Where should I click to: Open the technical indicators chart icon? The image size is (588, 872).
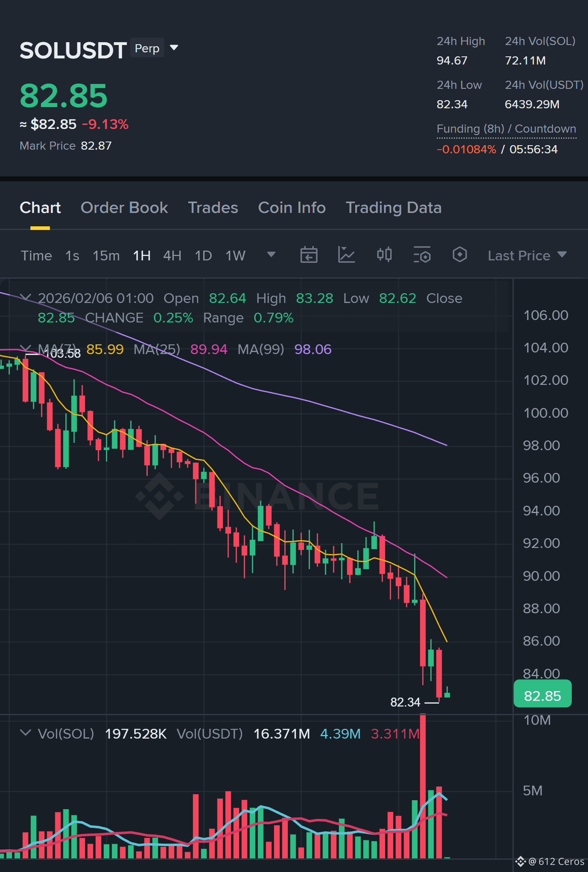click(346, 255)
